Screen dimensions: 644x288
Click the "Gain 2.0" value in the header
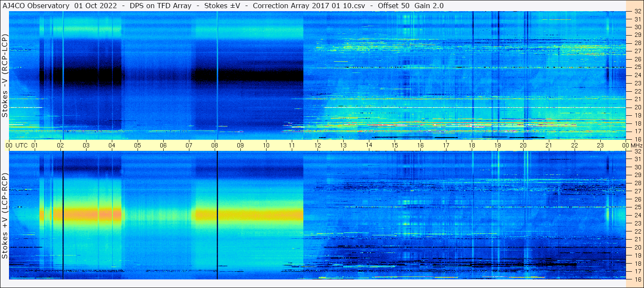point(429,6)
